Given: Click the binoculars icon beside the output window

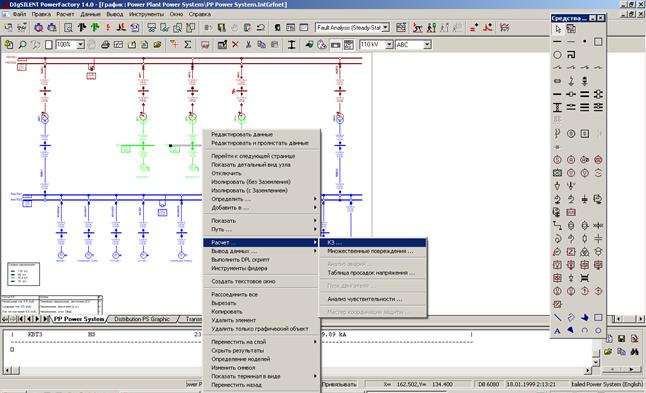Looking at the screenshot, I should click(x=634, y=352).
